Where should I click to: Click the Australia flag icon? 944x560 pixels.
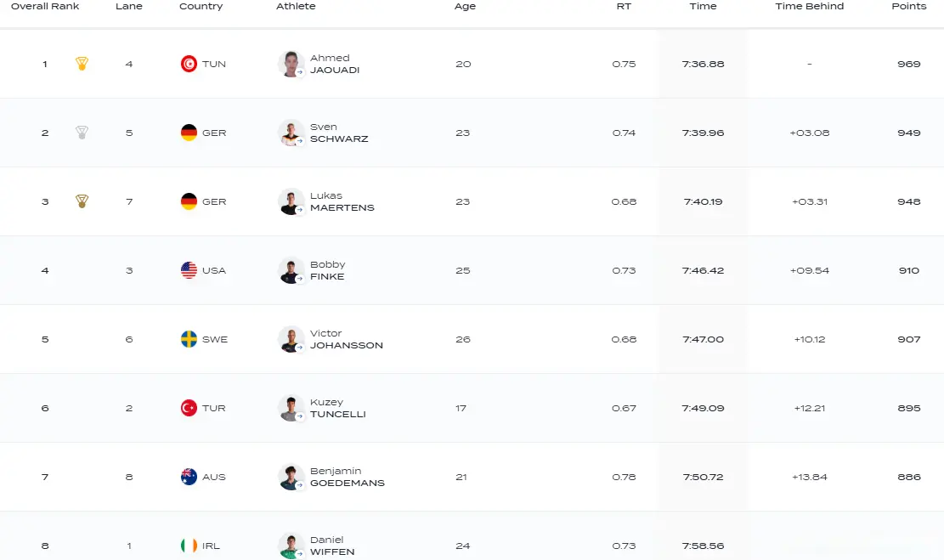pos(189,477)
